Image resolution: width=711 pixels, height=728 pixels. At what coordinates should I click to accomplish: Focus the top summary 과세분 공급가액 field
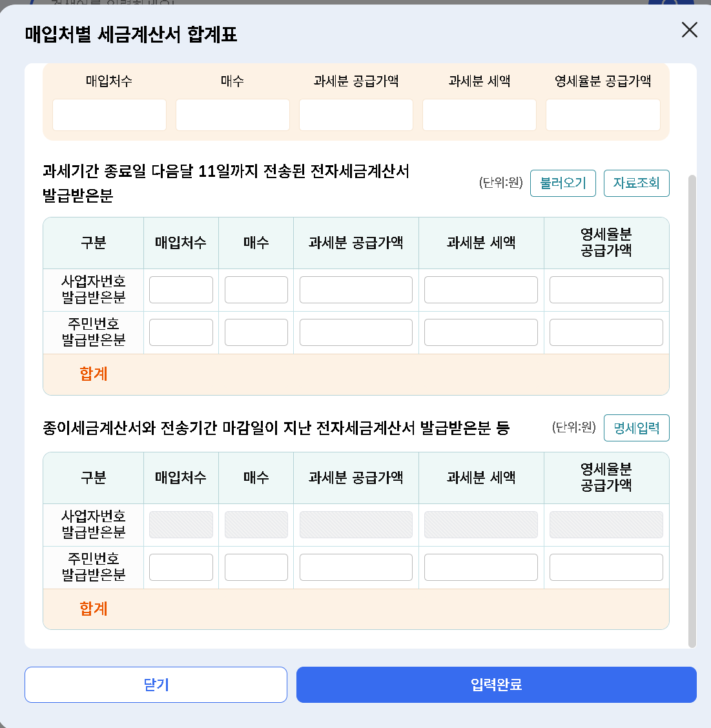tap(356, 115)
